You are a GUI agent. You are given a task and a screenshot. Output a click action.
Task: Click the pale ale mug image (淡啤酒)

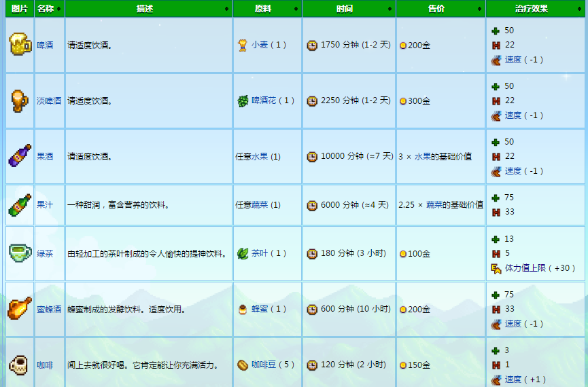[x=20, y=100]
